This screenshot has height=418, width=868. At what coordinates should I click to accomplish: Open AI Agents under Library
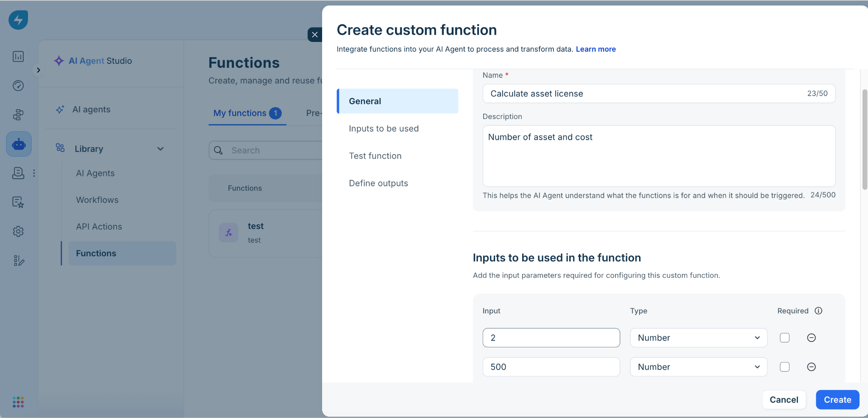pos(95,173)
